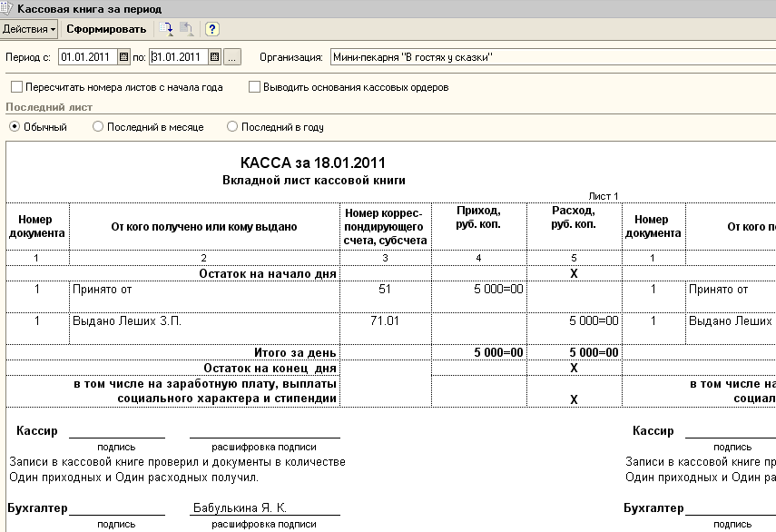Click header Номер корреспондирующего счета, субсчета
Viewport: 776px width, 532px height.
click(x=386, y=227)
